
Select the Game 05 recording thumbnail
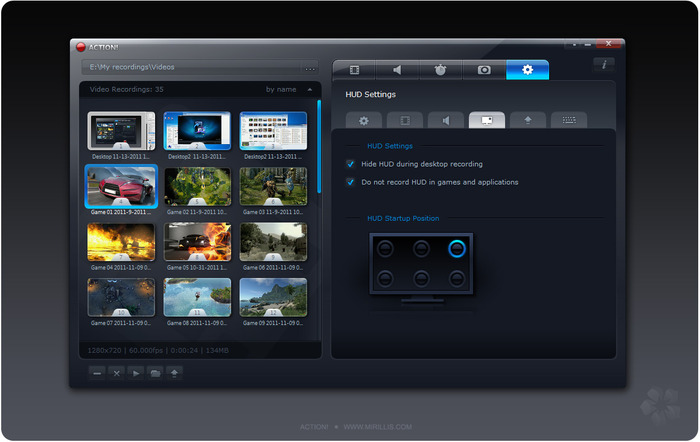[x=197, y=242]
